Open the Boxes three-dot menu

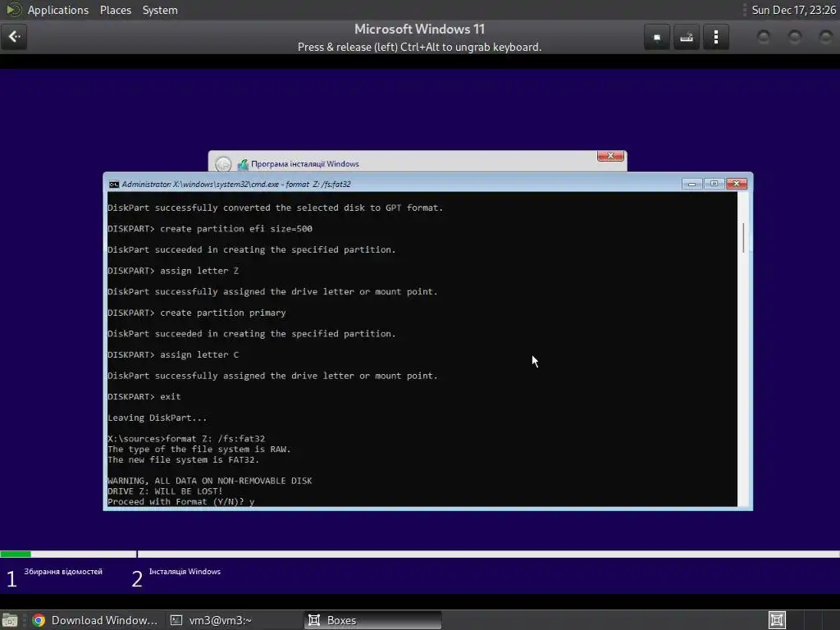tap(715, 37)
